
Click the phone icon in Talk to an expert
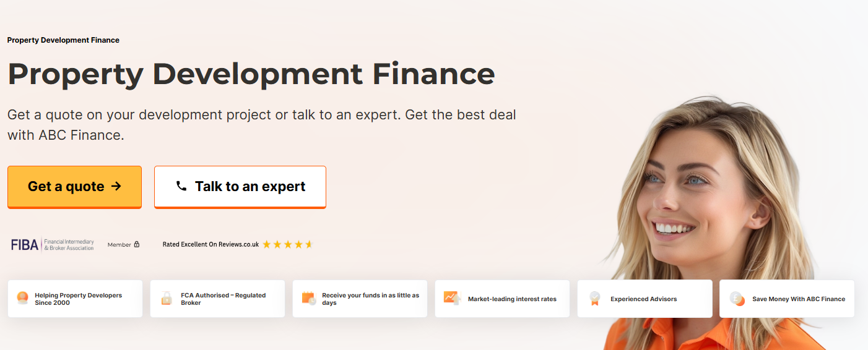(181, 186)
